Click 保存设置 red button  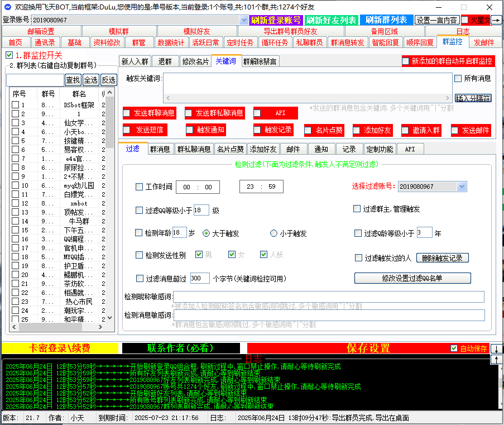coord(368,348)
